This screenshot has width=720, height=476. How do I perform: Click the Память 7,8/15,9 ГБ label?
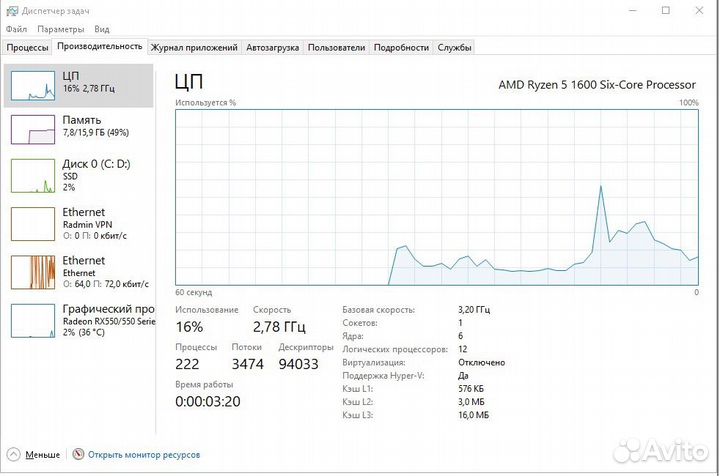click(x=96, y=126)
